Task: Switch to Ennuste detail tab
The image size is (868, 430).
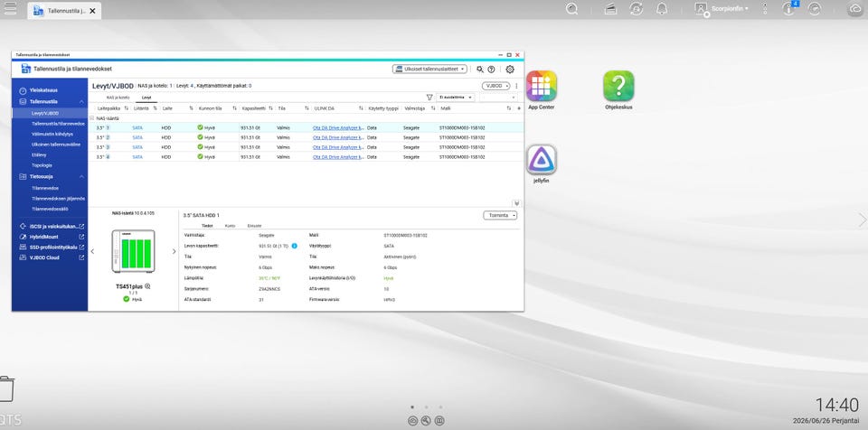Action: tap(254, 226)
